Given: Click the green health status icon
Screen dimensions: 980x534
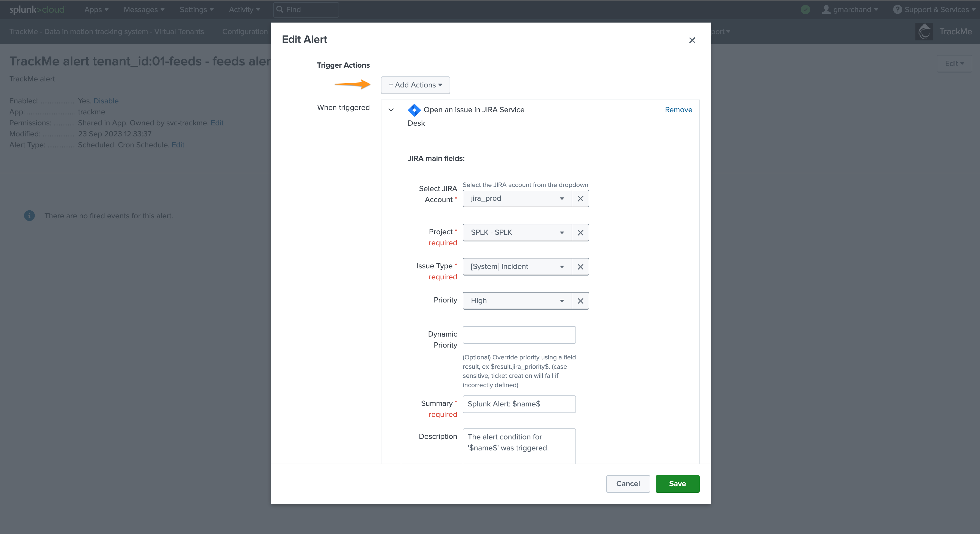Looking at the screenshot, I should click(805, 10).
